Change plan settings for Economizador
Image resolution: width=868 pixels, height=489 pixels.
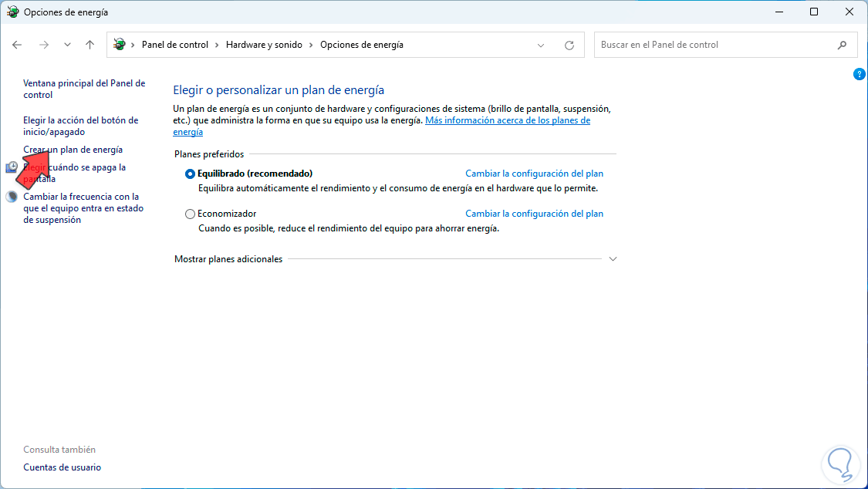click(534, 214)
